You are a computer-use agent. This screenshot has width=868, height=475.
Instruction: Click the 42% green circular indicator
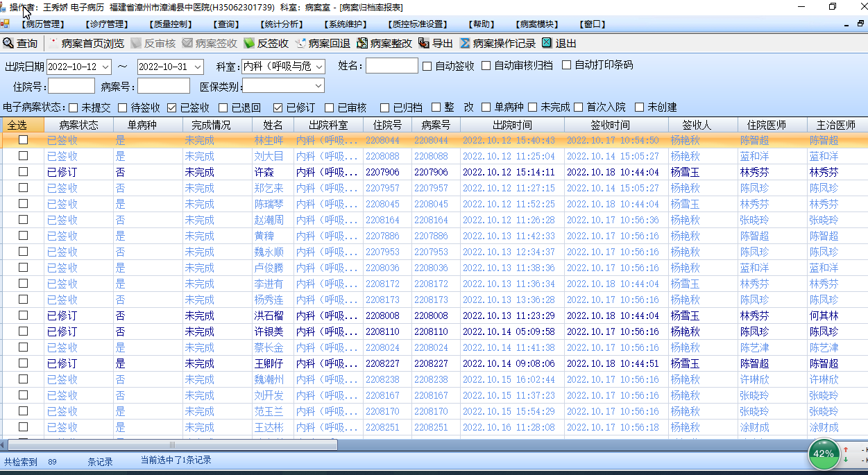pos(824,454)
